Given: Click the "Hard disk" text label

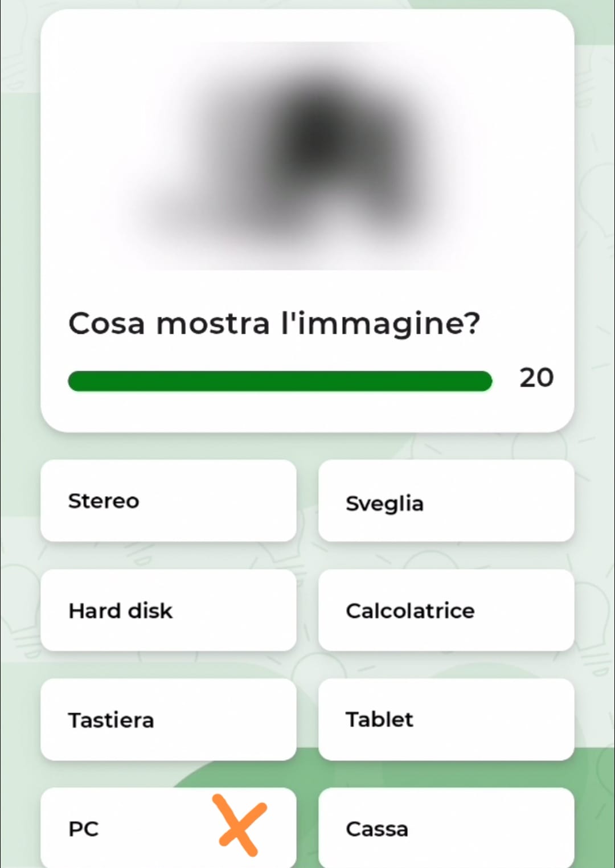Looking at the screenshot, I should [x=120, y=611].
